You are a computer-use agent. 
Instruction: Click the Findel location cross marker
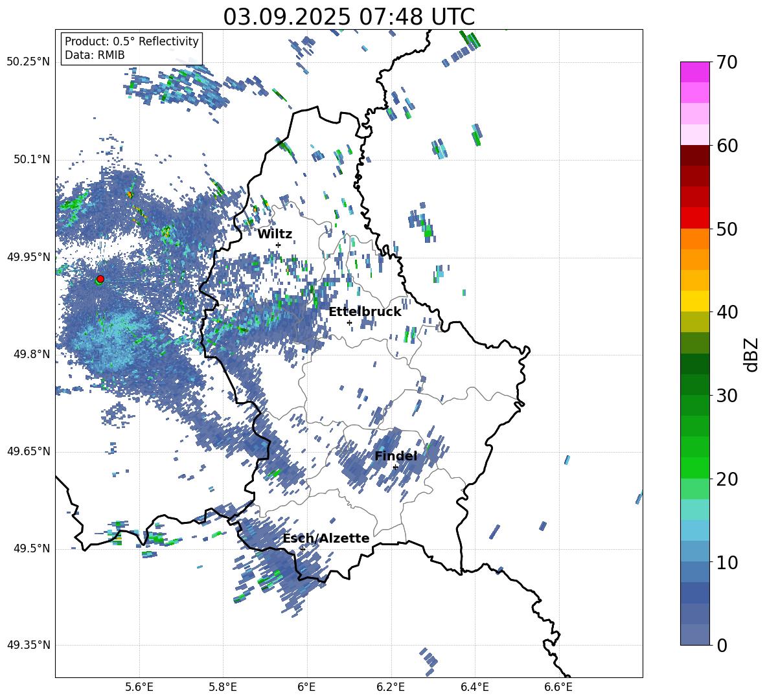coord(395,468)
